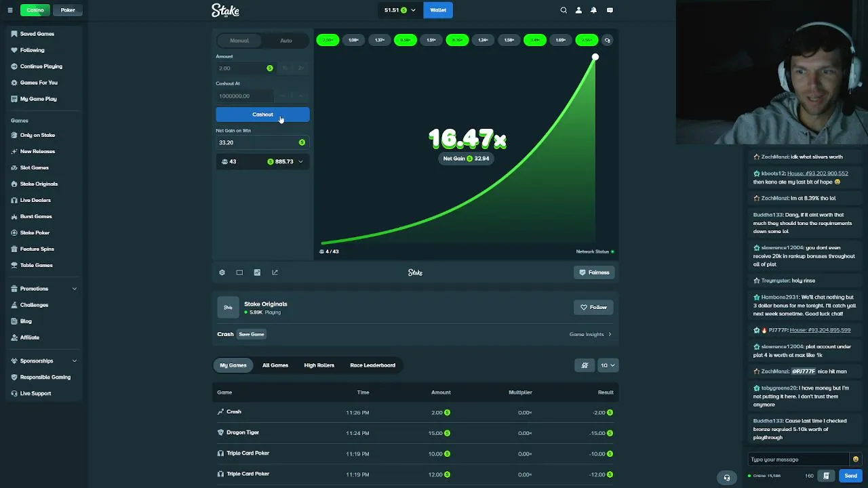This screenshot has height=488, width=868.
Task: Click the chat message input field
Action: (x=799, y=460)
